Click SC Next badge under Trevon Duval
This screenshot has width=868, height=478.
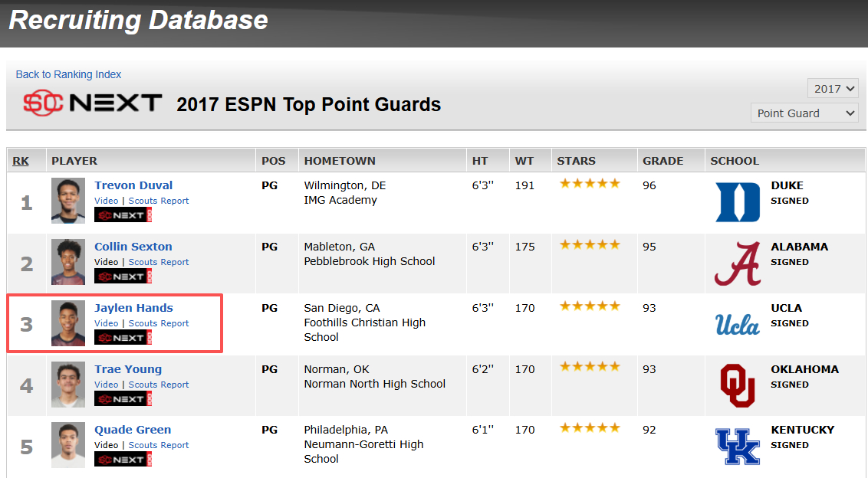pyautogui.click(x=123, y=215)
